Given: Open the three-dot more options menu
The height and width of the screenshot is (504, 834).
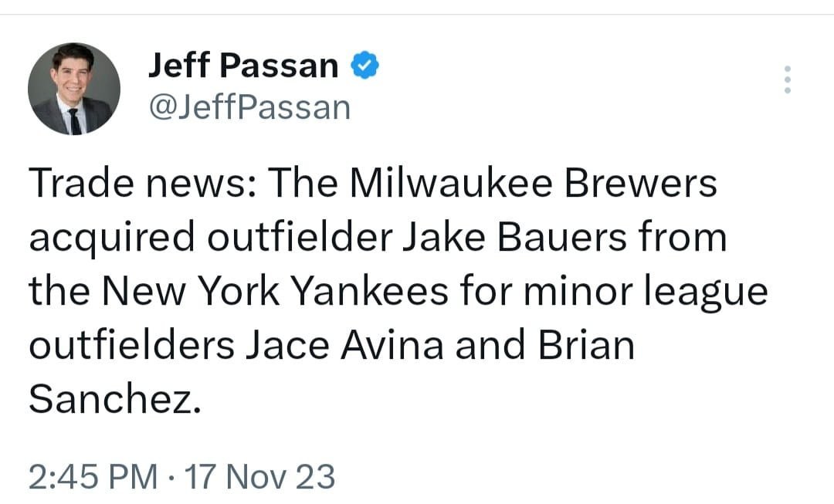Looking at the screenshot, I should (x=787, y=79).
